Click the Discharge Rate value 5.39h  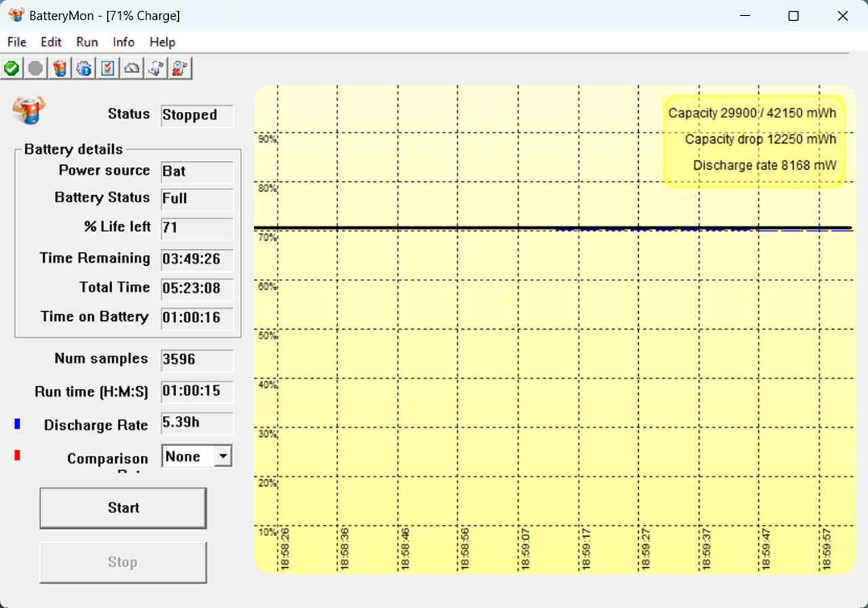point(197,423)
